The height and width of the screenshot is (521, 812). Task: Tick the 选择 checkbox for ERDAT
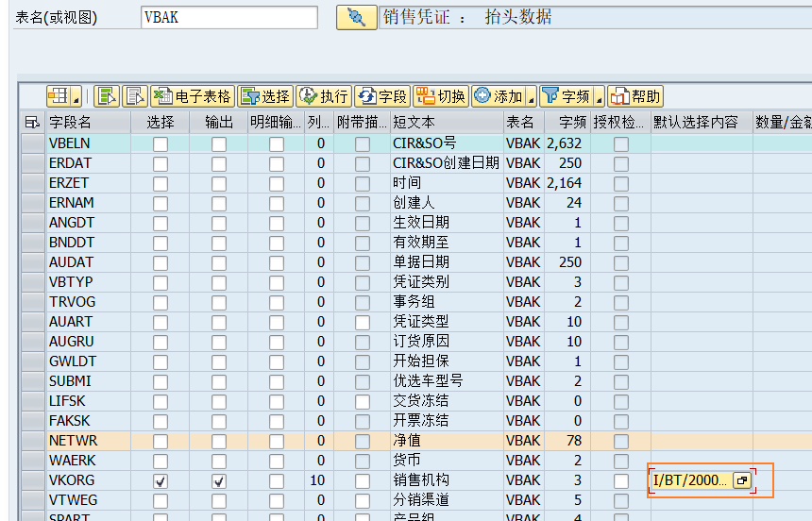click(161, 163)
